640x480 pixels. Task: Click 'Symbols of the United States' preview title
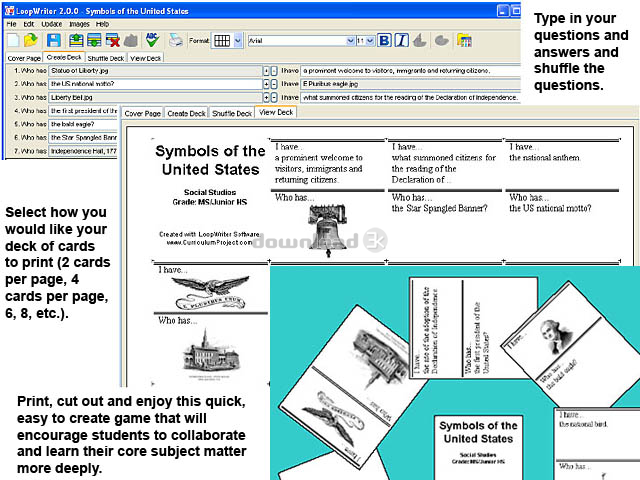tap(210, 160)
